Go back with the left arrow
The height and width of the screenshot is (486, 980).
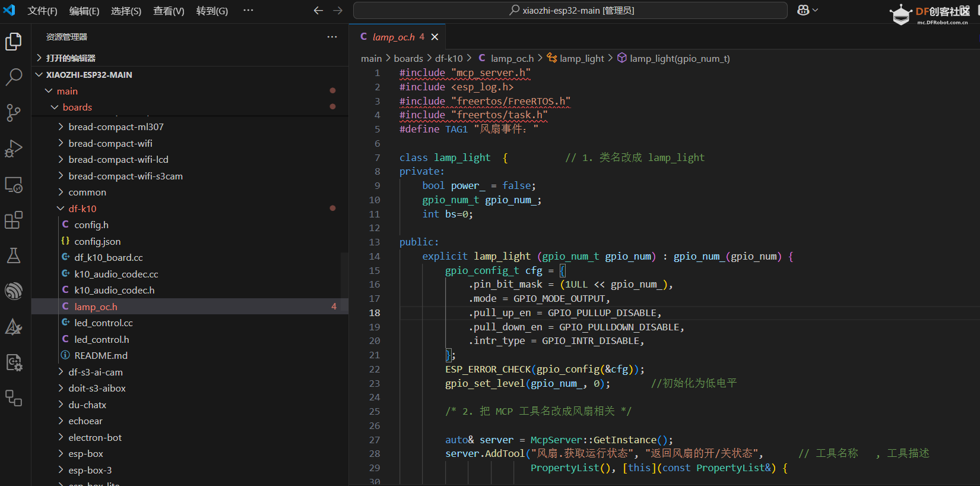pos(318,10)
